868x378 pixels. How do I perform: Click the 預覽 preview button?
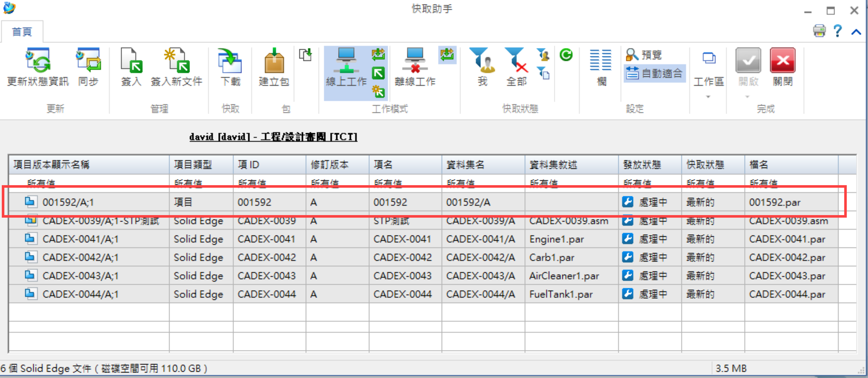(644, 54)
